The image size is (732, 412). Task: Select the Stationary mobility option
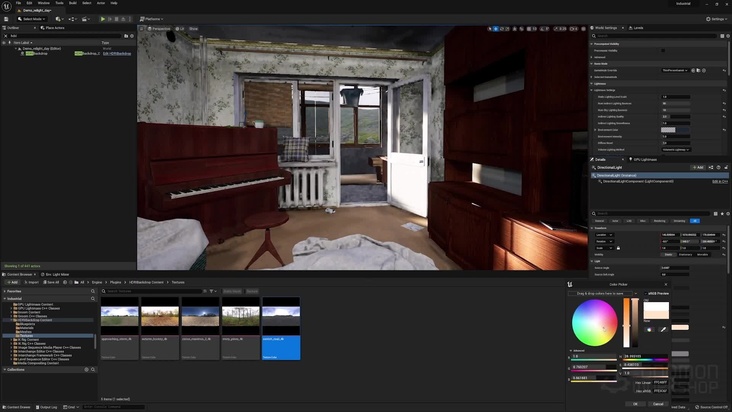click(x=685, y=255)
